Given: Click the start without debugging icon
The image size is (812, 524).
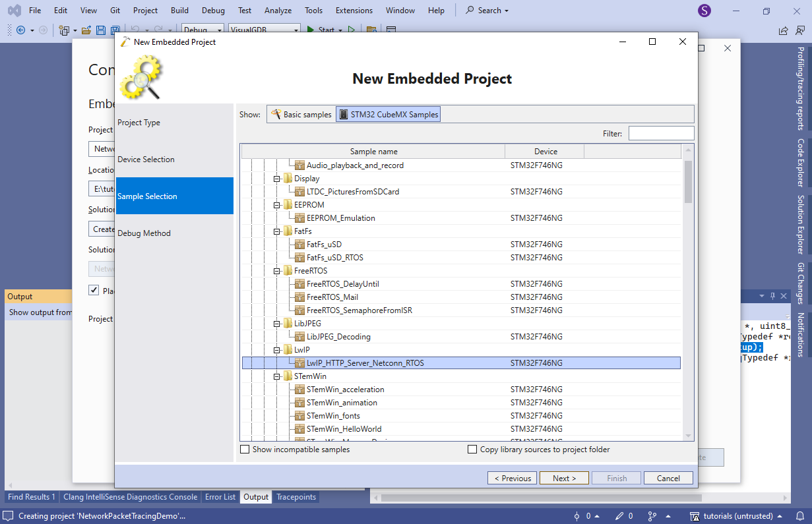Looking at the screenshot, I should pyautogui.click(x=352, y=30).
